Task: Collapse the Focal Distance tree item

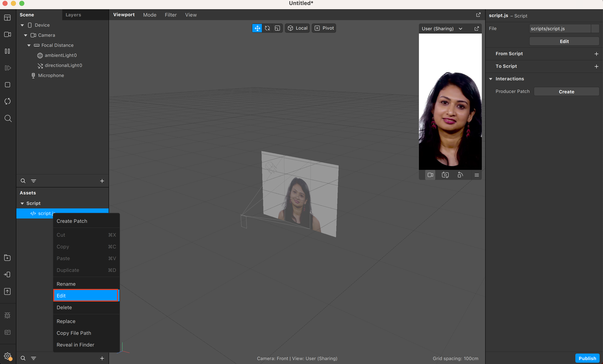Action: pos(29,45)
